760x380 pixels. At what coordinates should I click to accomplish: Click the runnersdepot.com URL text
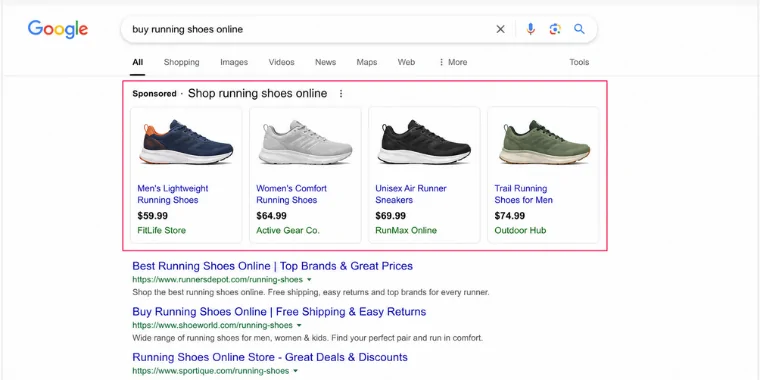pyautogui.click(x=217, y=280)
